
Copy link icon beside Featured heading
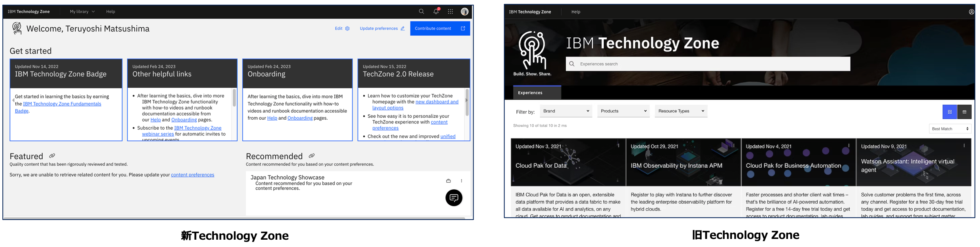pyautogui.click(x=52, y=156)
